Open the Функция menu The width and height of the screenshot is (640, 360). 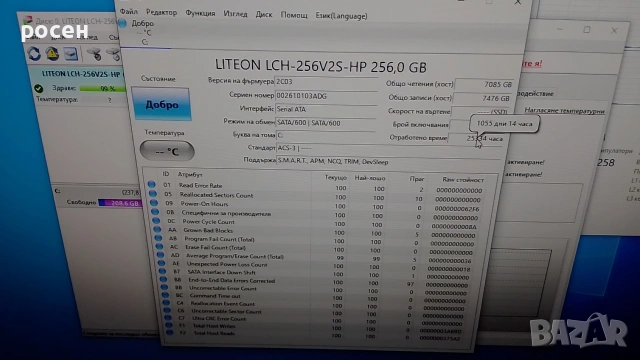200,13
